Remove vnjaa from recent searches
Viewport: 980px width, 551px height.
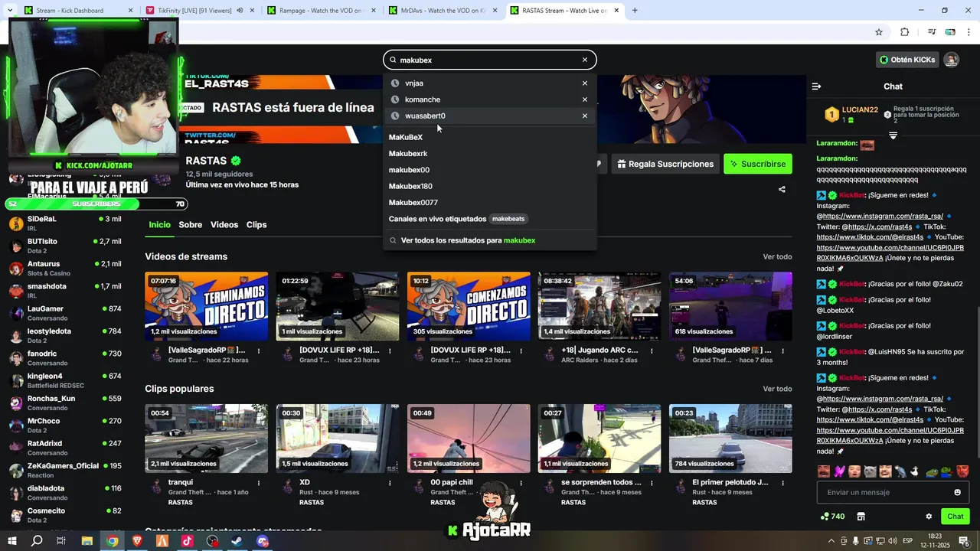click(x=585, y=83)
